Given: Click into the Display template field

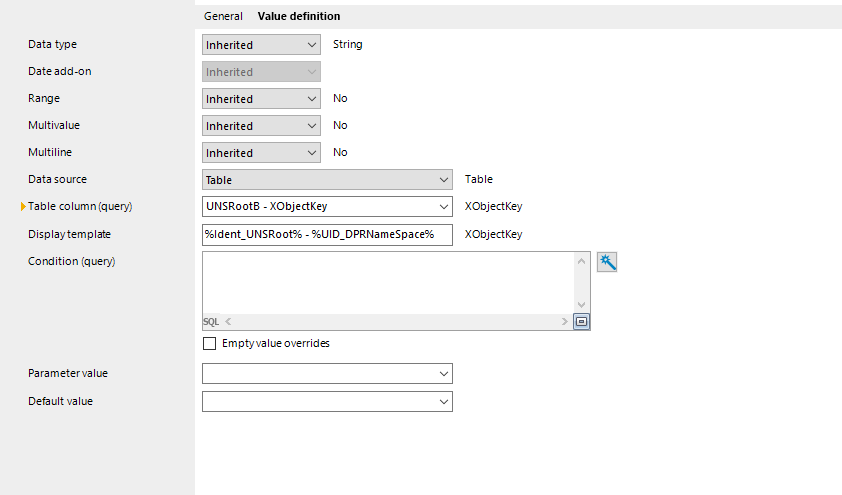Looking at the screenshot, I should pyautogui.click(x=328, y=235).
